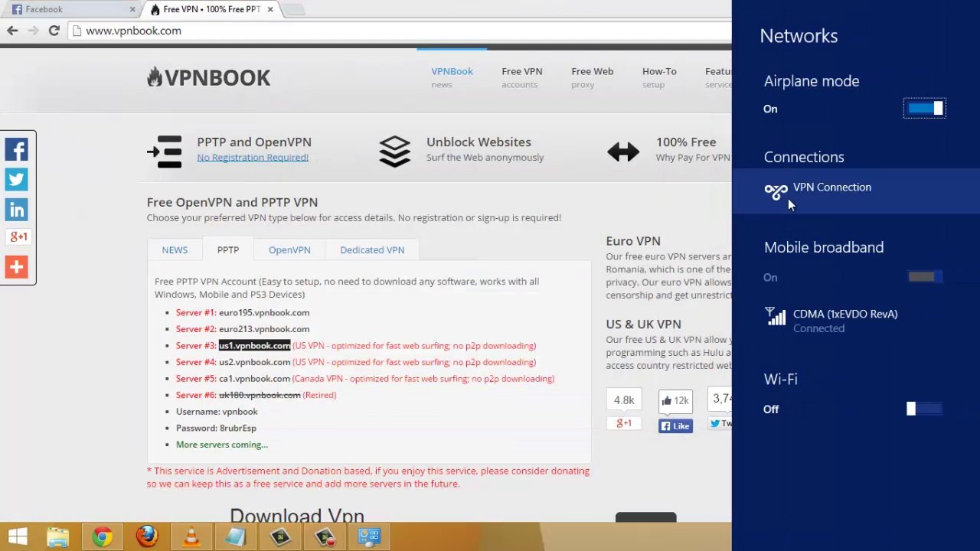Open VLC media player from the taskbar

coord(191,536)
